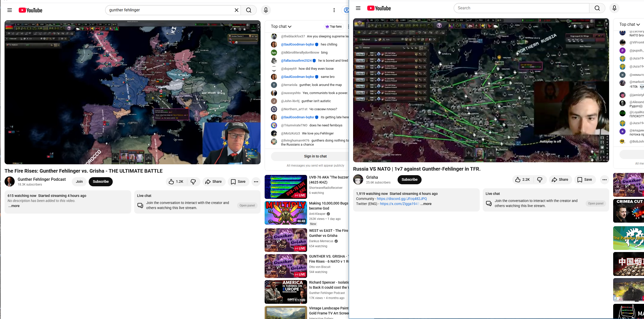Click voice search microphone in right window
This screenshot has width=644, height=319.
click(614, 8)
